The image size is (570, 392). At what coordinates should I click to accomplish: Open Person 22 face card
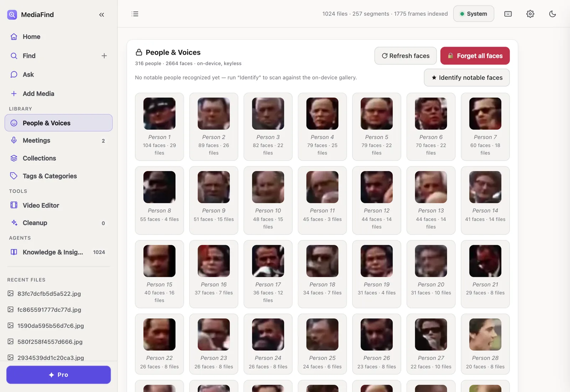[160, 344]
